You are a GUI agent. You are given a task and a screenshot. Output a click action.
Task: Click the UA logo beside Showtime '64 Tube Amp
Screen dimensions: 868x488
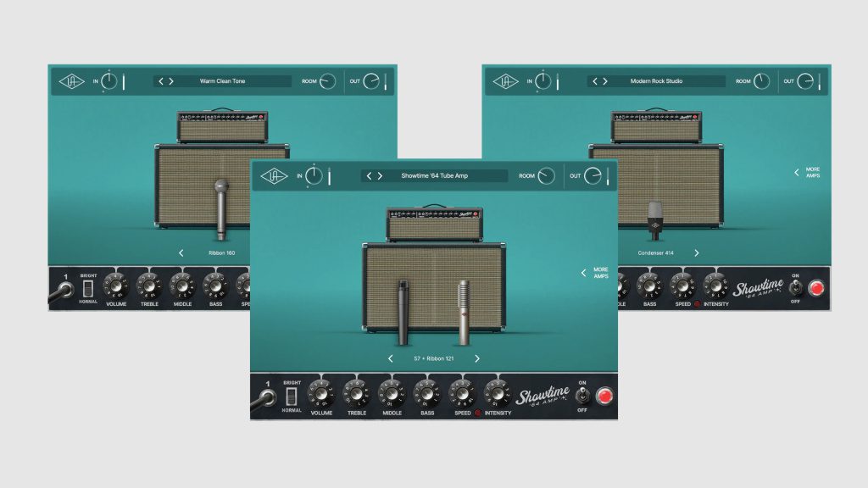coord(275,176)
